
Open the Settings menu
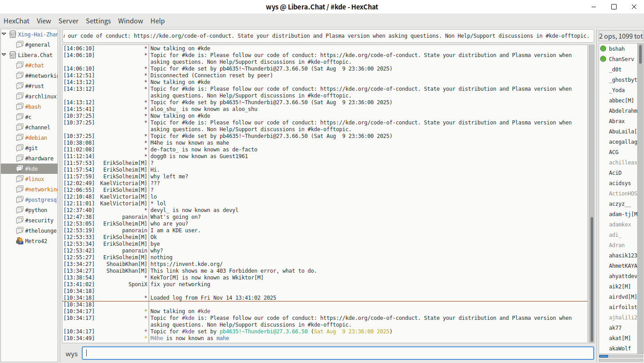(98, 21)
